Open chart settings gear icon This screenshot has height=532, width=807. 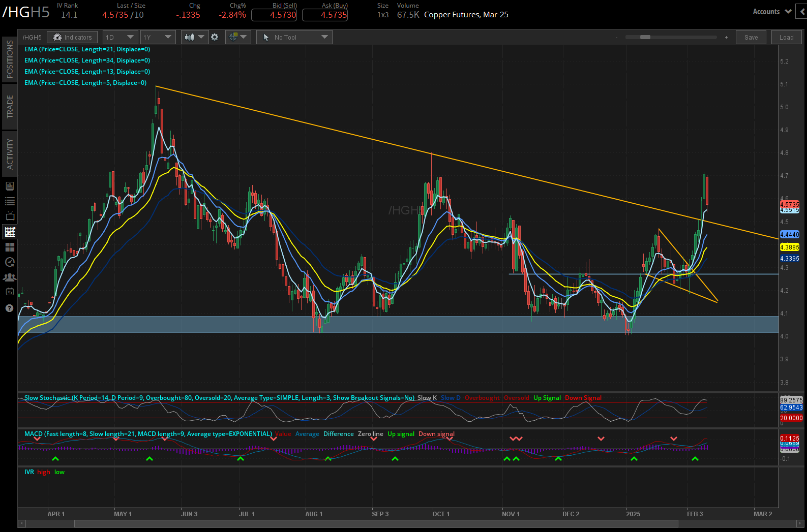[215, 37]
